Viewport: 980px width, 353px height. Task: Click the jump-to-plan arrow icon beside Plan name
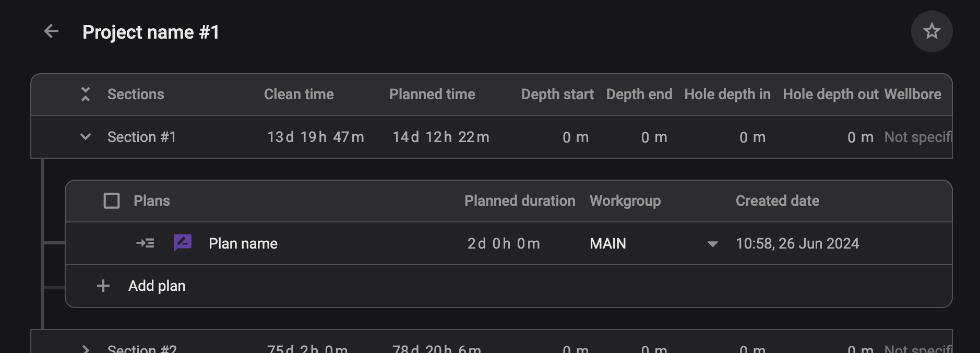coord(145,243)
